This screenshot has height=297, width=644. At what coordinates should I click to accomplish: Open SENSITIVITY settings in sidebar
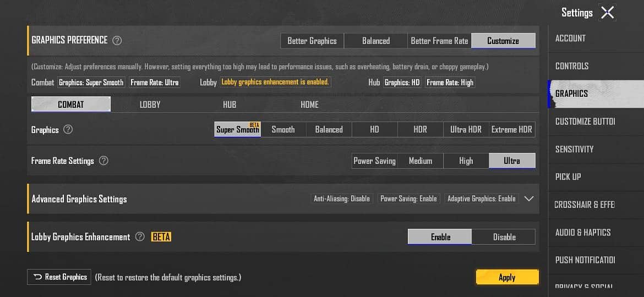pos(574,149)
